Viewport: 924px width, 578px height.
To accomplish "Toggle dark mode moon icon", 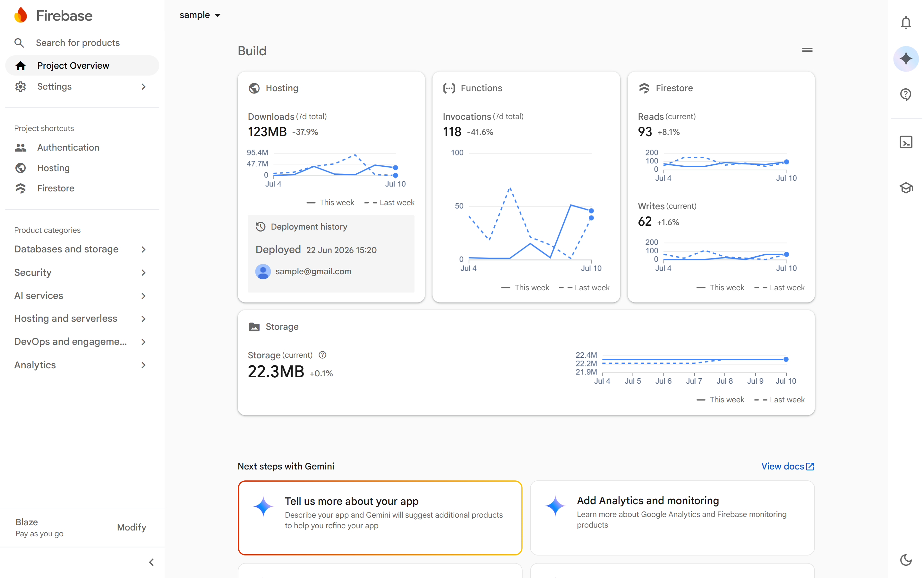I will click(x=906, y=560).
